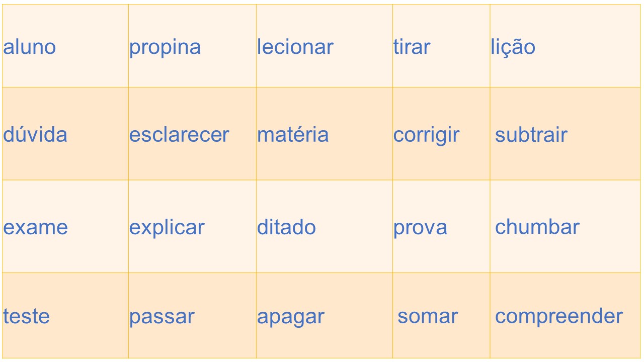Pick the "explicar" cell
Viewport: 644px width, 362px height.
[167, 227]
